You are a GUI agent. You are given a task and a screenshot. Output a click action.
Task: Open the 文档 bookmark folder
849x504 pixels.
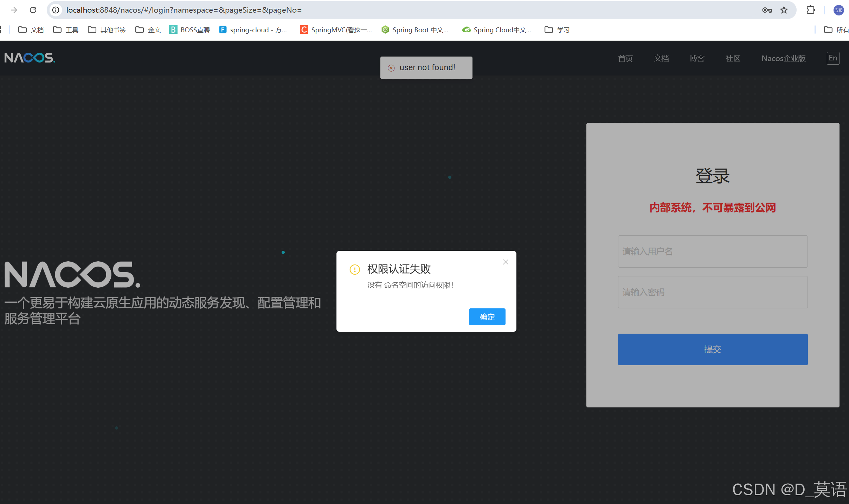pos(31,30)
